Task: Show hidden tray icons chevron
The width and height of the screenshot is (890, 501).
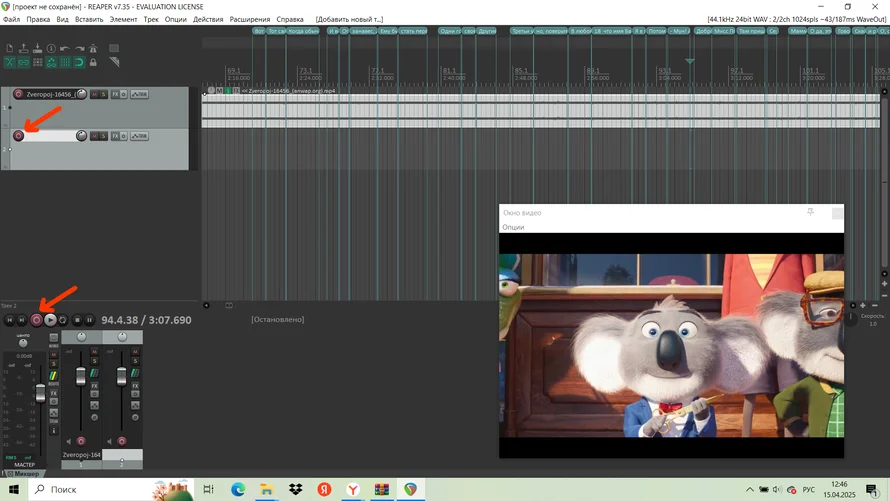Action: tap(750, 489)
